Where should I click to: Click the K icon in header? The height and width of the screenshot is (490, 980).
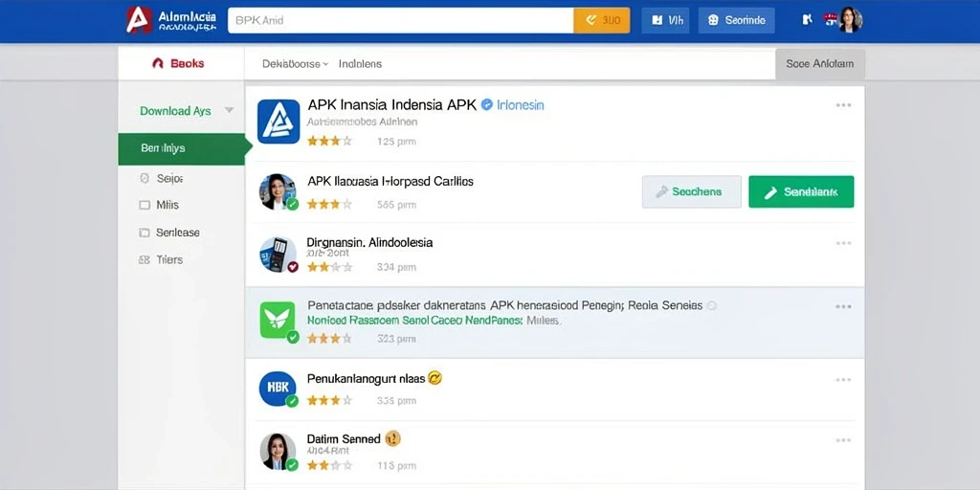click(807, 20)
